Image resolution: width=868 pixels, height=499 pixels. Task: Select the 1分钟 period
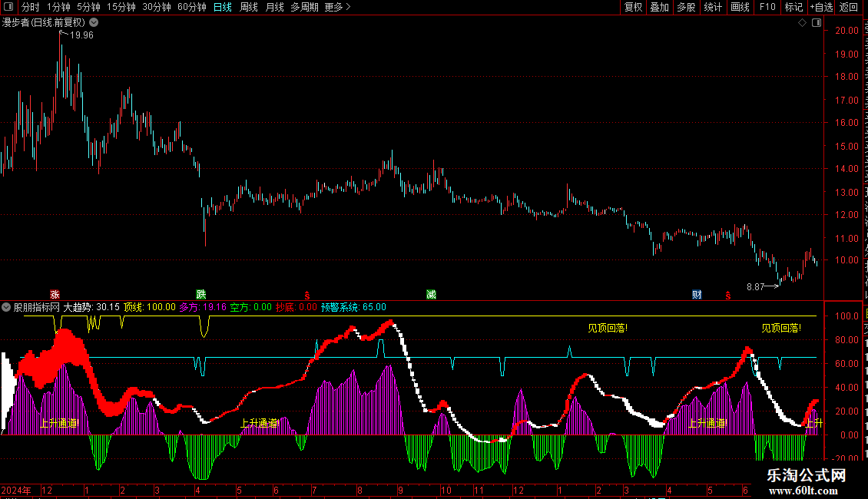[x=58, y=7]
